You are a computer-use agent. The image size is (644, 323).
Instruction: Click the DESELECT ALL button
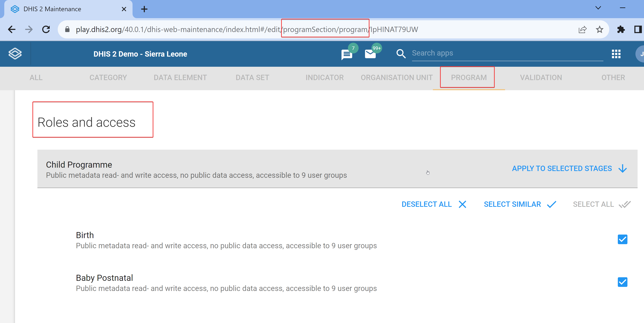click(x=434, y=204)
